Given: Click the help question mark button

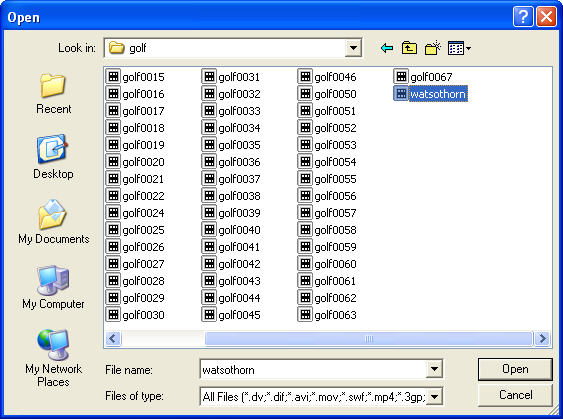Looking at the screenshot, I should click(x=523, y=17).
